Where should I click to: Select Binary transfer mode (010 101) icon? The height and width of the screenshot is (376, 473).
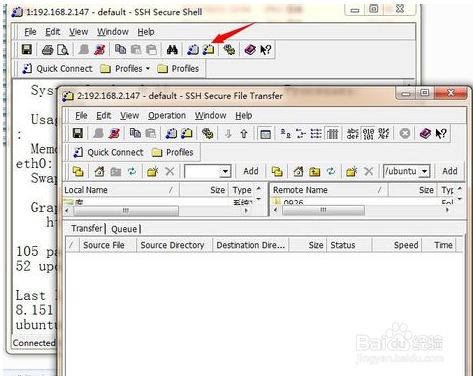[368, 134]
